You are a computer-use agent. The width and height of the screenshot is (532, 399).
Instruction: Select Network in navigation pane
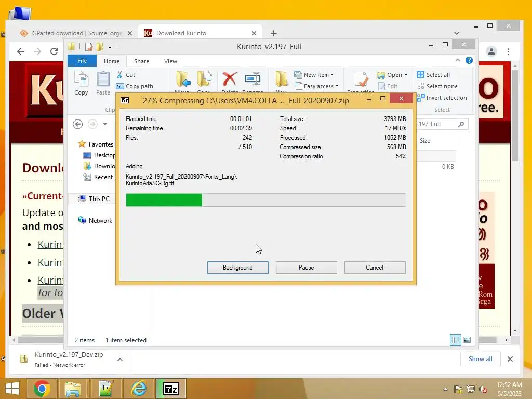[96, 220]
